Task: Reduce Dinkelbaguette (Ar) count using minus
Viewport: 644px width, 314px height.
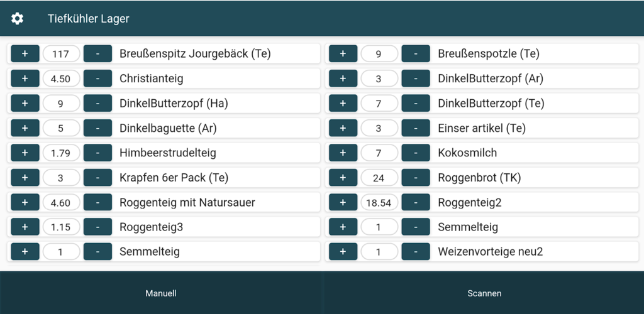Action: tap(97, 128)
